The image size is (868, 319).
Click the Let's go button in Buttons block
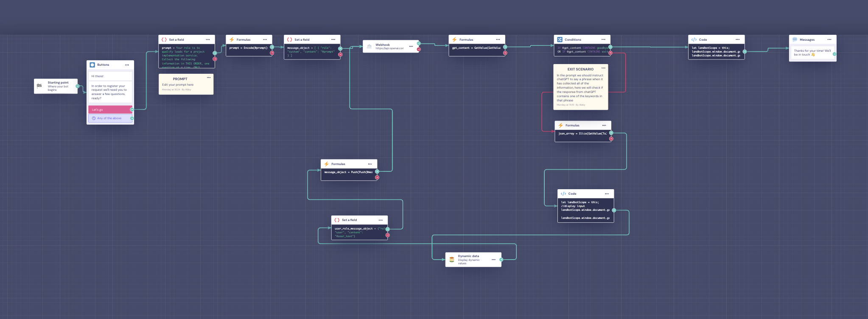coord(110,109)
